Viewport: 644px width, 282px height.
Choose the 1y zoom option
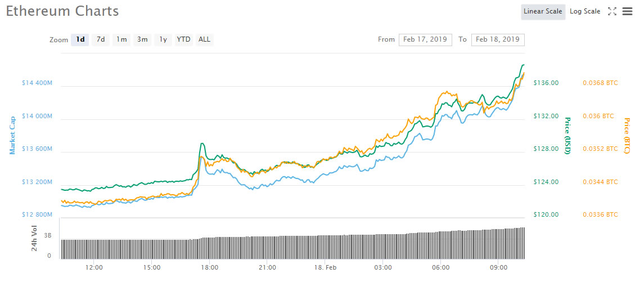(x=163, y=39)
